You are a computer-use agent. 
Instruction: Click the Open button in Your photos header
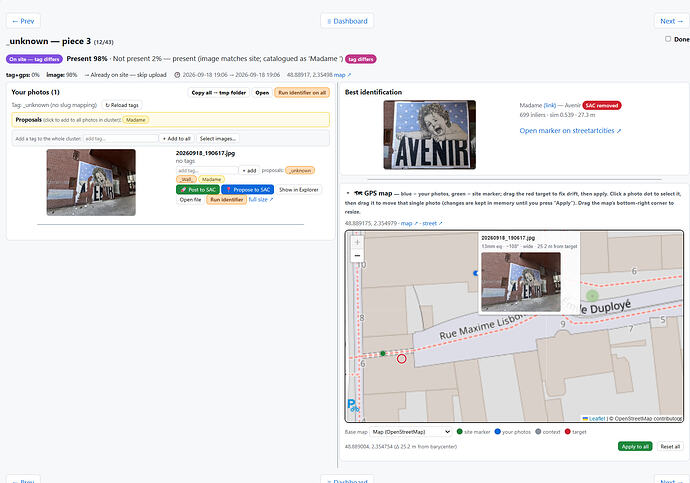point(262,92)
